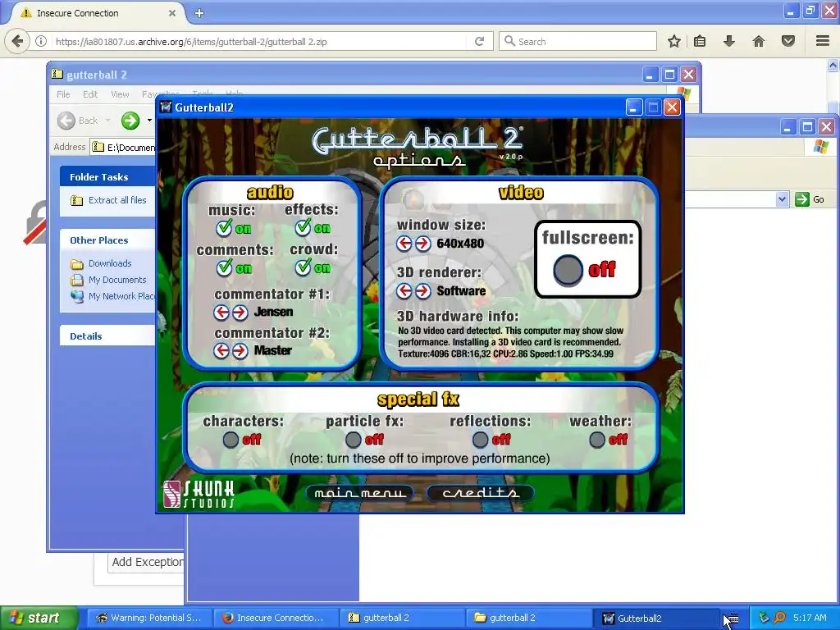Enable fullscreen mode toggle
The height and width of the screenshot is (630, 840).
[568, 269]
